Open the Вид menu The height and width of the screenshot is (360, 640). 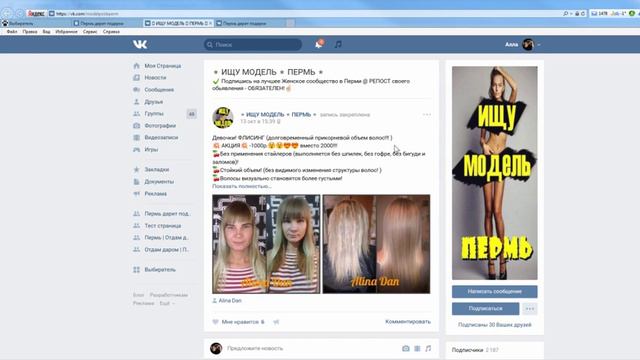pyautogui.click(x=47, y=31)
